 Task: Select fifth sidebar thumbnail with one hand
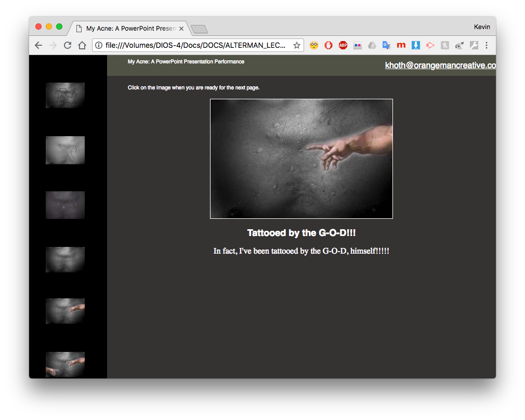coord(65,311)
